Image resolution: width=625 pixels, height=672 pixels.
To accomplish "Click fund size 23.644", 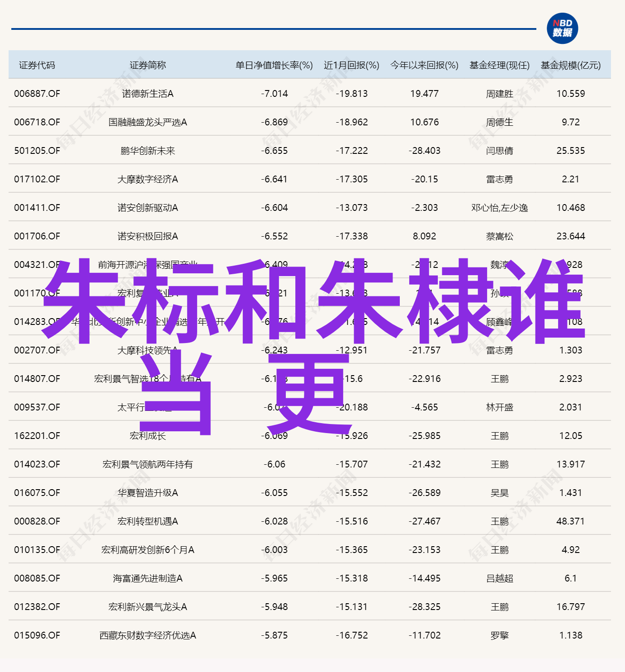I will [x=571, y=236].
